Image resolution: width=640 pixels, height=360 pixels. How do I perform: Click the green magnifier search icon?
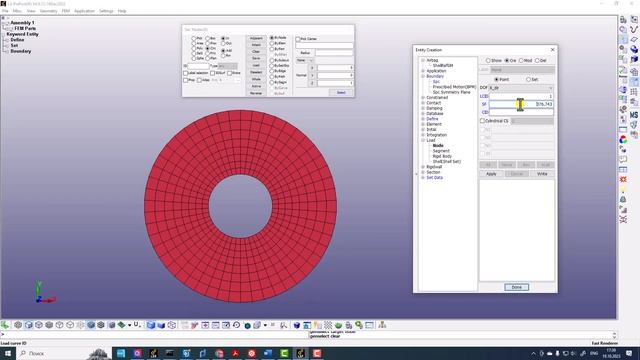click(359, 325)
